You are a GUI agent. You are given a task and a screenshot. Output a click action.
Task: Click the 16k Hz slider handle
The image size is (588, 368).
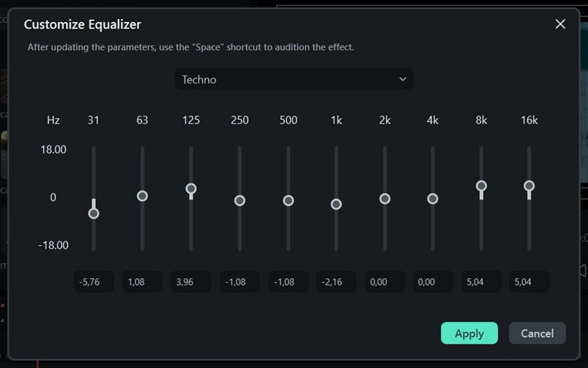[x=529, y=186]
